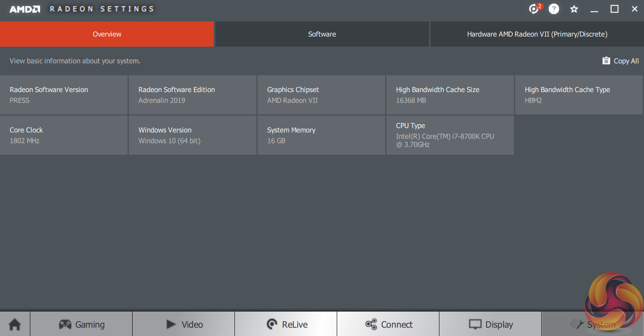Click the '16368 MB' cache size value
644x336 pixels.
(x=411, y=101)
